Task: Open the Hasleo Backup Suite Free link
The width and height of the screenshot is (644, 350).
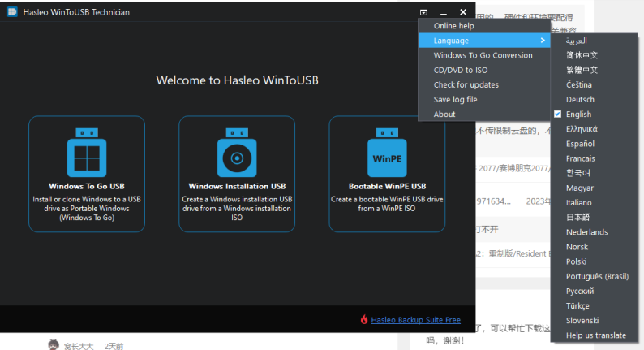Action: pyautogui.click(x=415, y=320)
